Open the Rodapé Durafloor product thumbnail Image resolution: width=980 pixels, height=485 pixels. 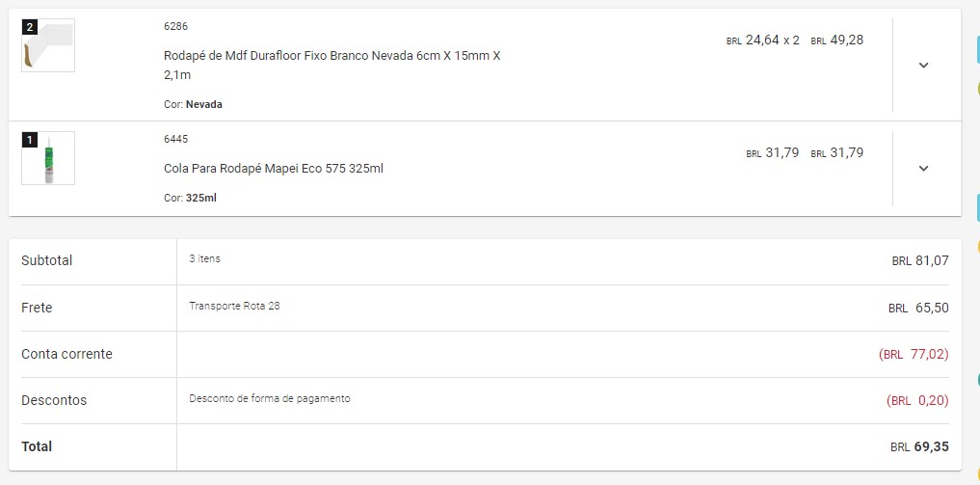point(48,46)
